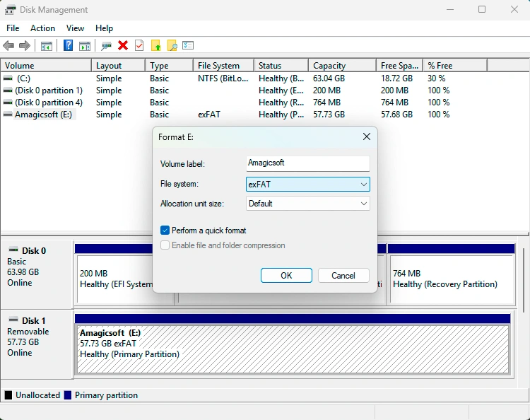The width and height of the screenshot is (530, 420).
Task: Open the Allocation unit size dropdown
Action: pos(308,204)
